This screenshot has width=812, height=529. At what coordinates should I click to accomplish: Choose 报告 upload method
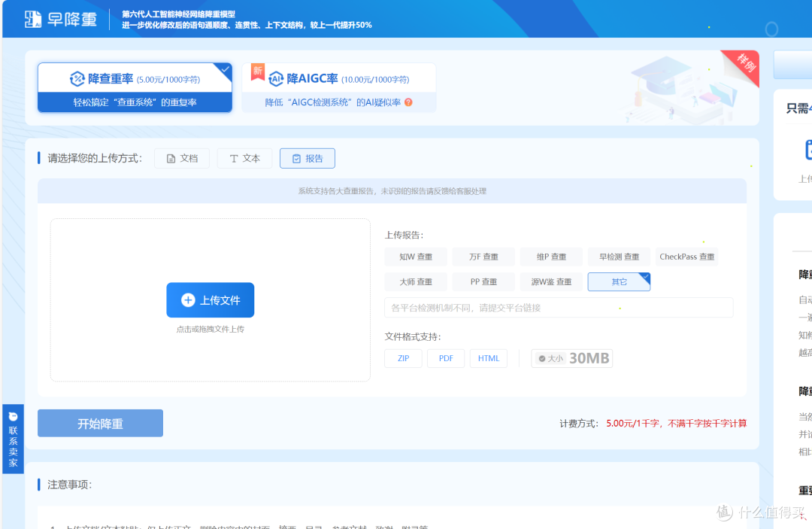click(x=307, y=159)
